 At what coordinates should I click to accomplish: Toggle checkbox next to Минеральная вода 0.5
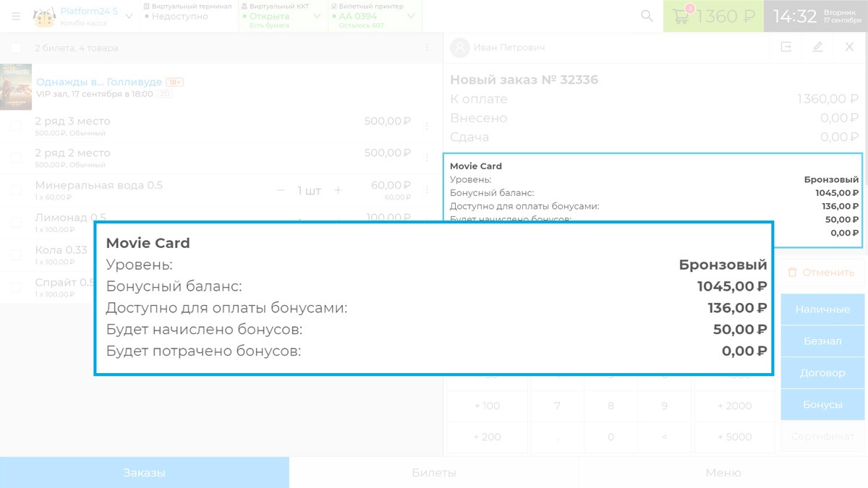click(x=16, y=190)
